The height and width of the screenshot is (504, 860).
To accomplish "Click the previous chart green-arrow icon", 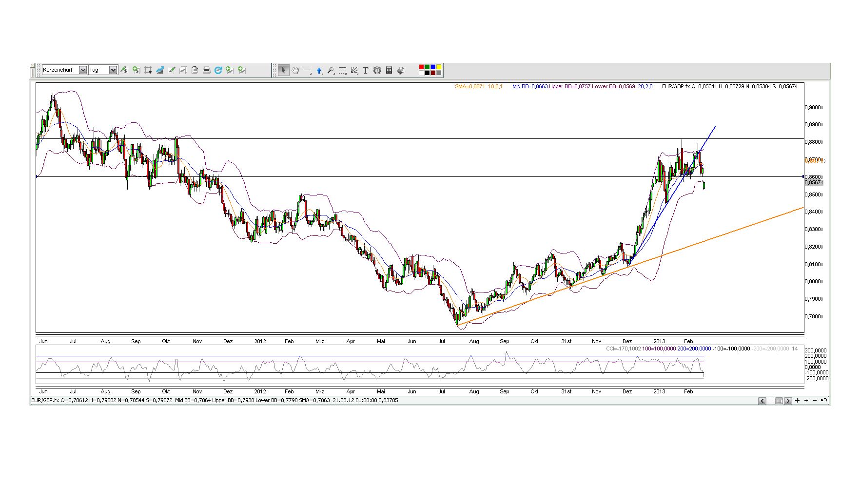I will point(230,70).
